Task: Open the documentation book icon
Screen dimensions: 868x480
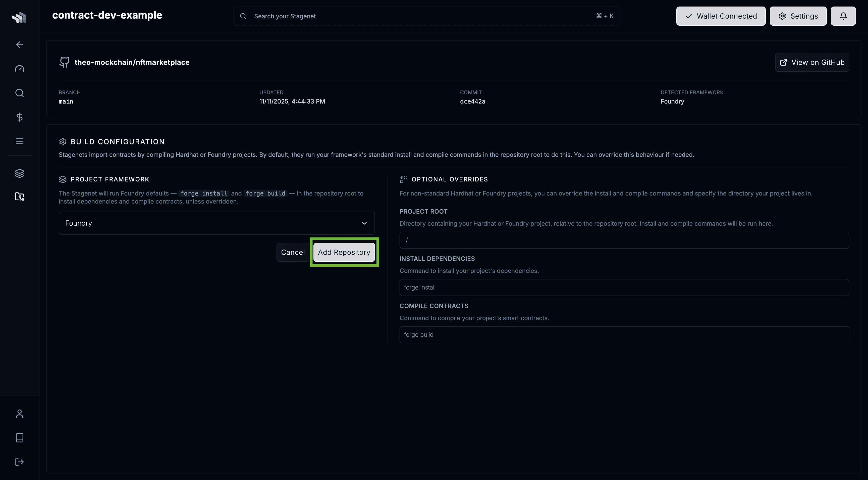Action: (x=19, y=438)
